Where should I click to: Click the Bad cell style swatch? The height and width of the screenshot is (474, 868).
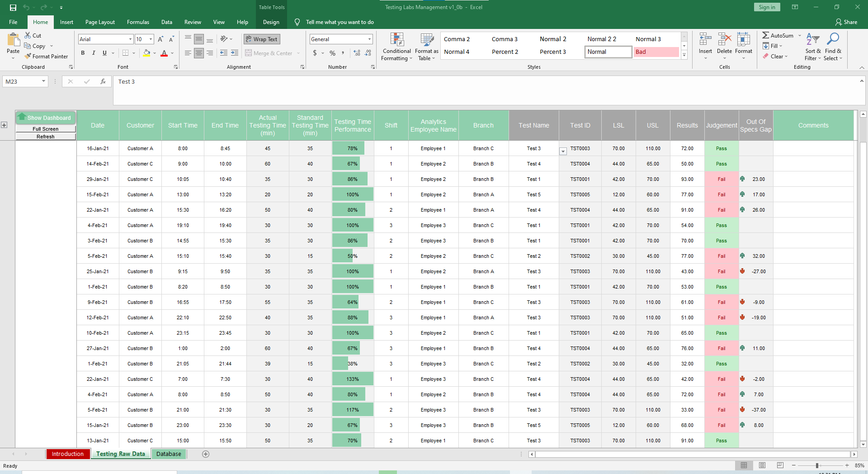(656, 52)
